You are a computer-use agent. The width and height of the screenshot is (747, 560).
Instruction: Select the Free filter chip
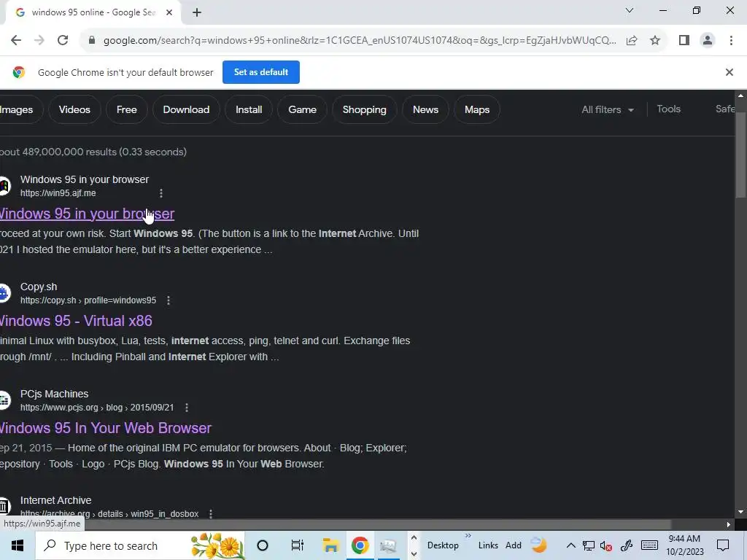(x=127, y=109)
